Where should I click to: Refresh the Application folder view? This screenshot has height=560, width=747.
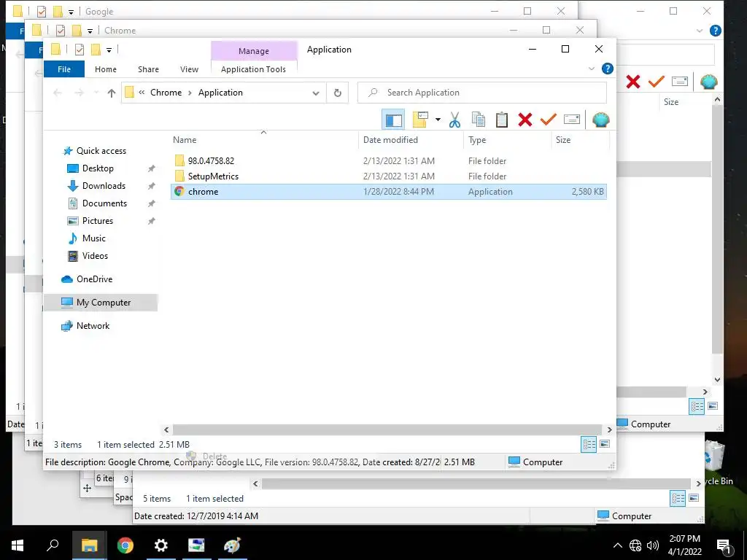337,93
